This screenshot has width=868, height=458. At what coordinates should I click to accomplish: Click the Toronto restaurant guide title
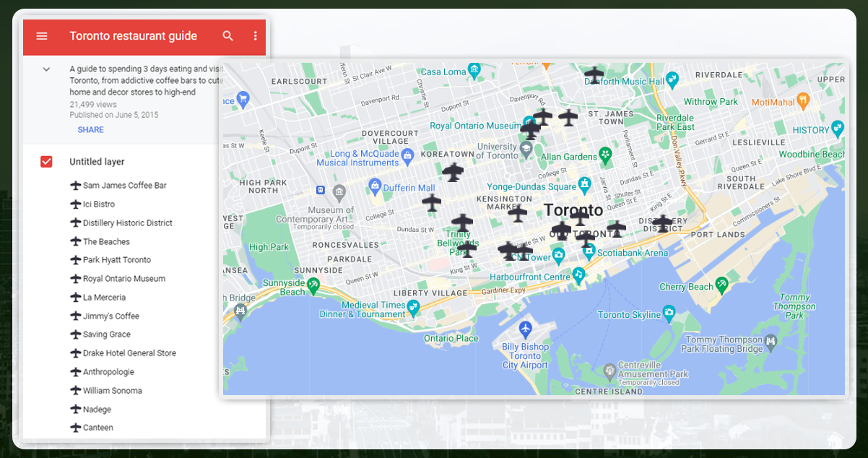133,36
